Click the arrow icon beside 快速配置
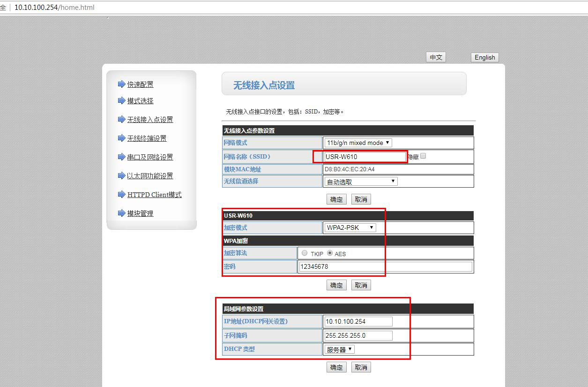 (x=121, y=84)
